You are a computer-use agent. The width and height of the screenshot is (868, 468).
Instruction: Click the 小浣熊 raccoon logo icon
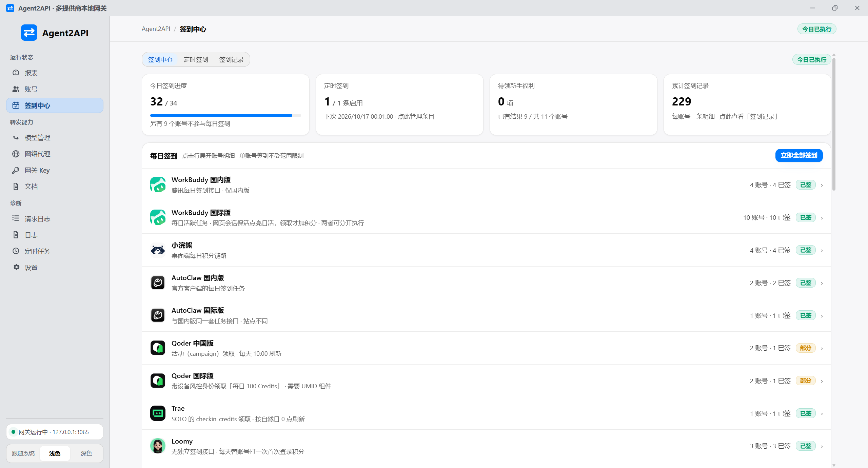(158, 250)
